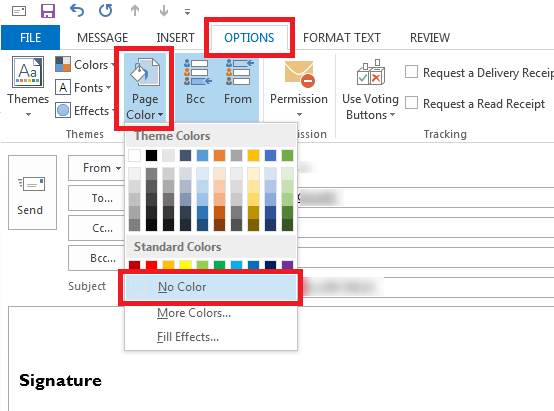
Task: Open the REVIEW tab
Action: (430, 37)
